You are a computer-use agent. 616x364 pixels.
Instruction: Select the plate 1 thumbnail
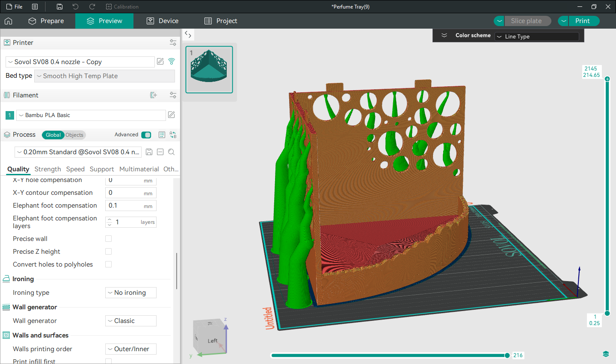pos(209,70)
